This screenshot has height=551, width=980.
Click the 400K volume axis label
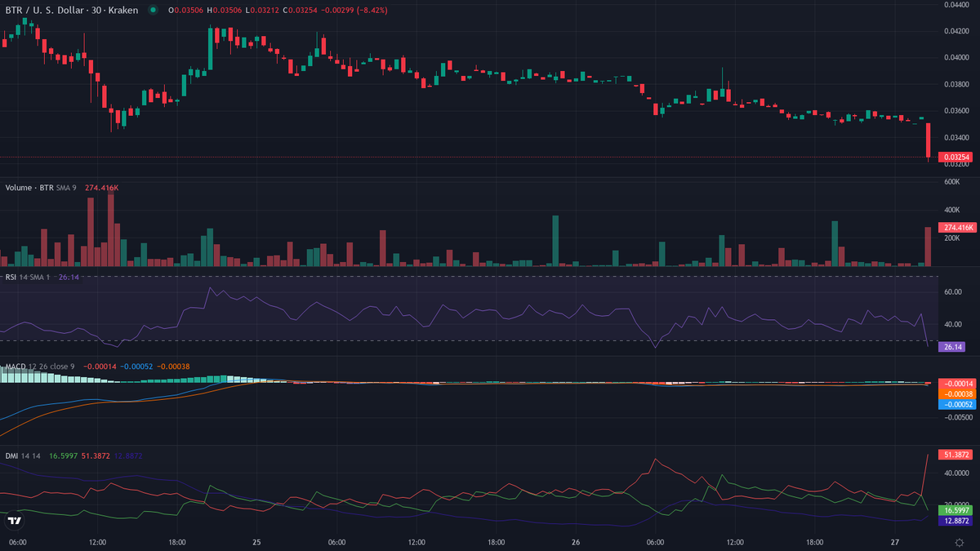coord(951,210)
